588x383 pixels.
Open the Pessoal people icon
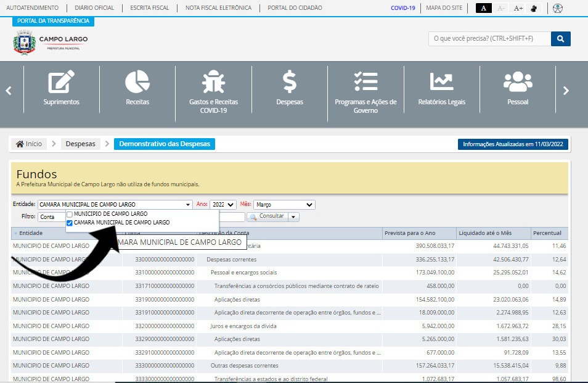(x=517, y=83)
